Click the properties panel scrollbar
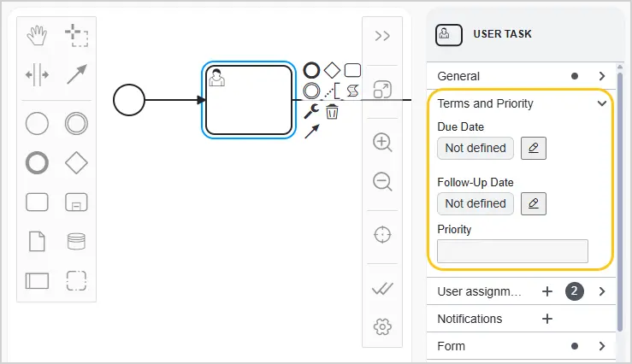 [620, 201]
